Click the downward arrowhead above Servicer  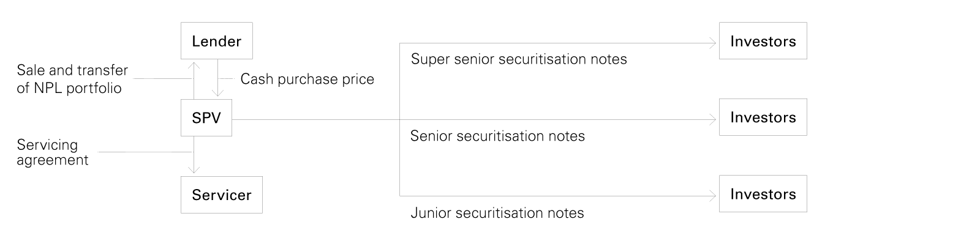tap(194, 170)
